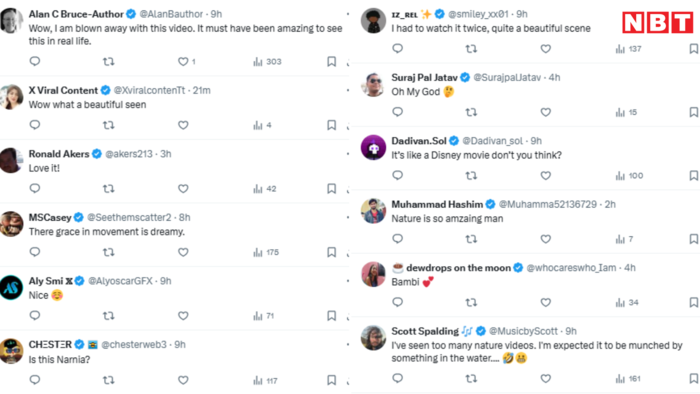Open more options on Ronald Akers' tweet
This screenshot has width=700, height=394.
click(x=348, y=154)
